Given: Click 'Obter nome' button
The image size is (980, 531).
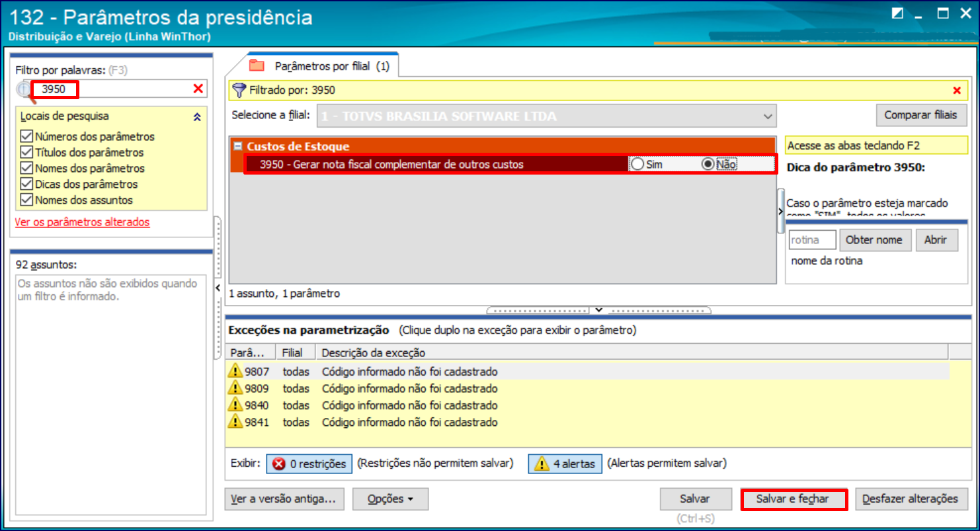Looking at the screenshot, I should click(x=874, y=240).
